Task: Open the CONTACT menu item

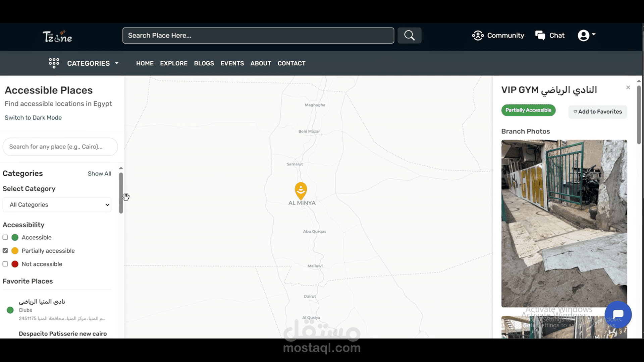Action: (x=291, y=63)
